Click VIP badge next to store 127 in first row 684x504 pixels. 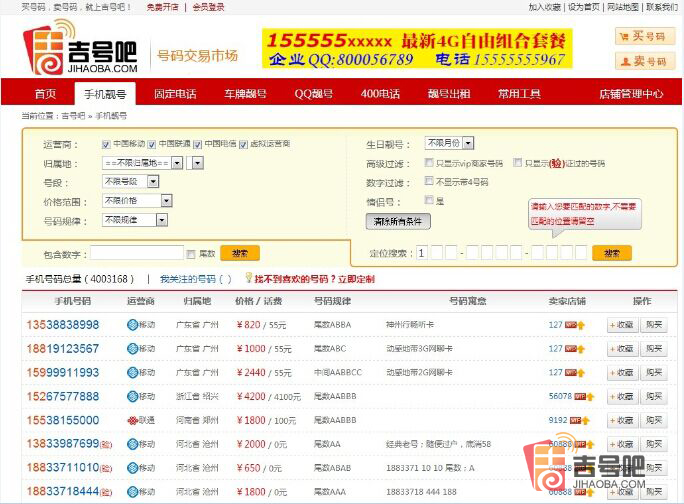click(572, 324)
